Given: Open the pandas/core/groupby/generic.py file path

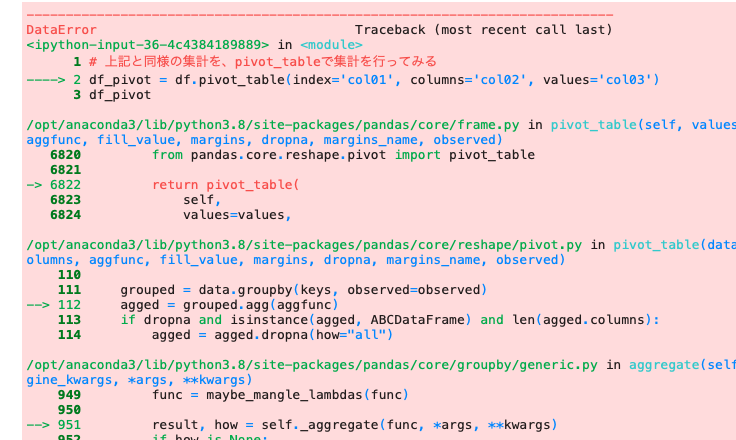Looking at the screenshot, I should click(x=311, y=365).
